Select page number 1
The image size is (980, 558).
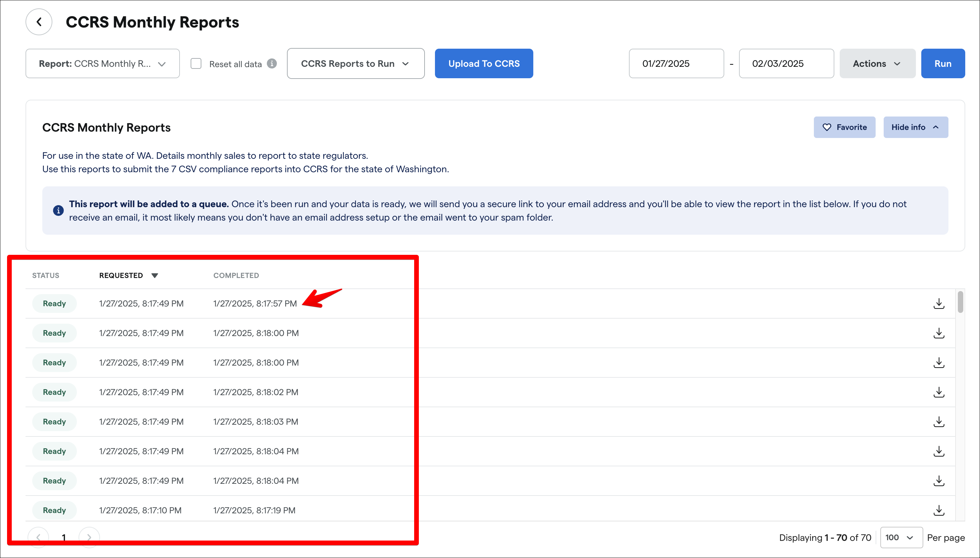pyautogui.click(x=63, y=537)
